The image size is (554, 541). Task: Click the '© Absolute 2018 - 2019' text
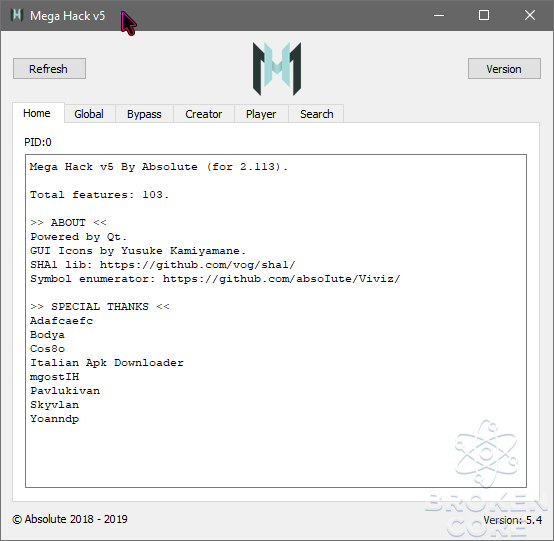pyautogui.click(x=70, y=519)
